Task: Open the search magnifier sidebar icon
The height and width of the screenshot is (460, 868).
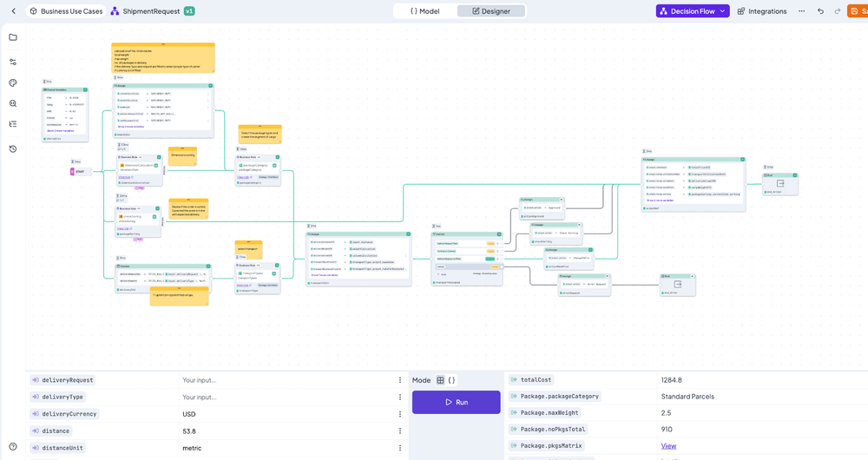Action: click(x=13, y=103)
